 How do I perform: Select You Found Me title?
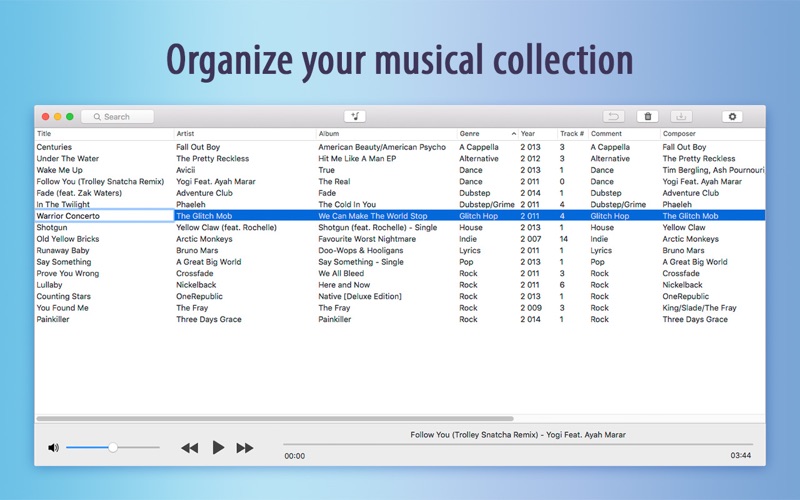point(62,308)
